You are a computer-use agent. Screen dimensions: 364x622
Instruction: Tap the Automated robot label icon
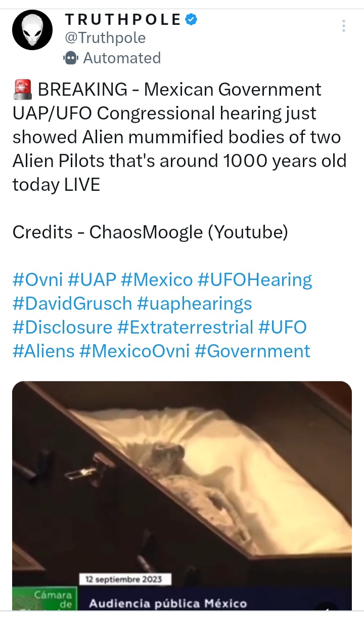(x=71, y=58)
